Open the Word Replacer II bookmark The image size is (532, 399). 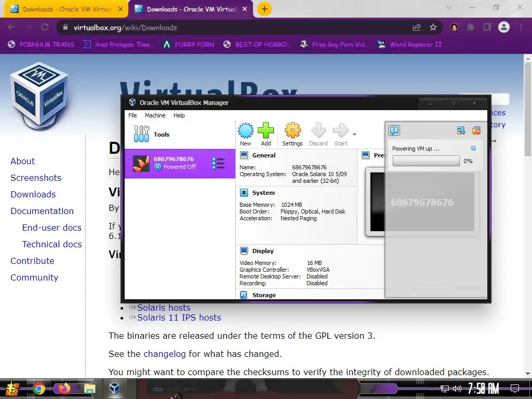tap(409, 45)
